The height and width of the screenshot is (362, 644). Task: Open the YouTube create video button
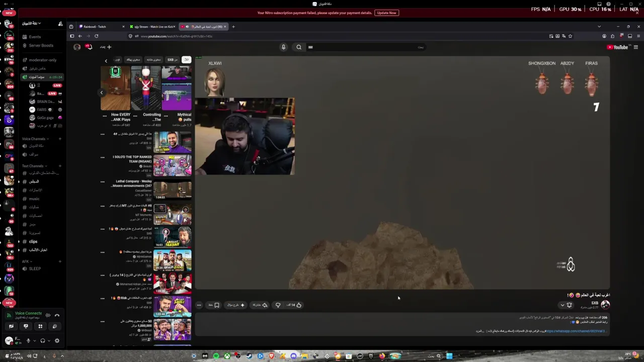point(106,47)
